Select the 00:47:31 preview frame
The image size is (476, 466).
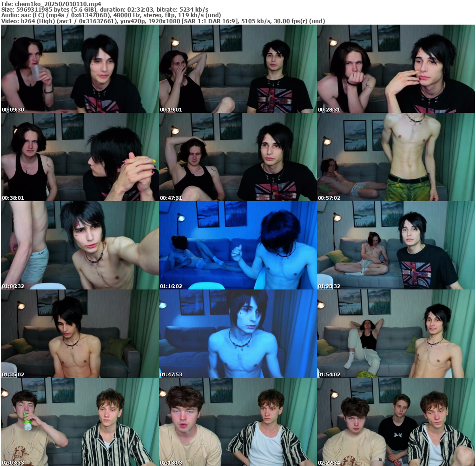pos(238,157)
